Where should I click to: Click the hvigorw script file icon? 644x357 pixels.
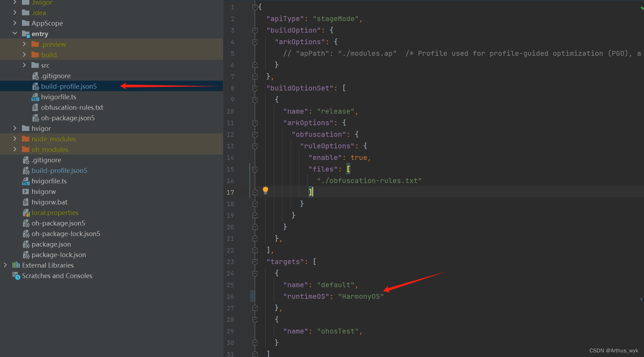[x=26, y=191]
